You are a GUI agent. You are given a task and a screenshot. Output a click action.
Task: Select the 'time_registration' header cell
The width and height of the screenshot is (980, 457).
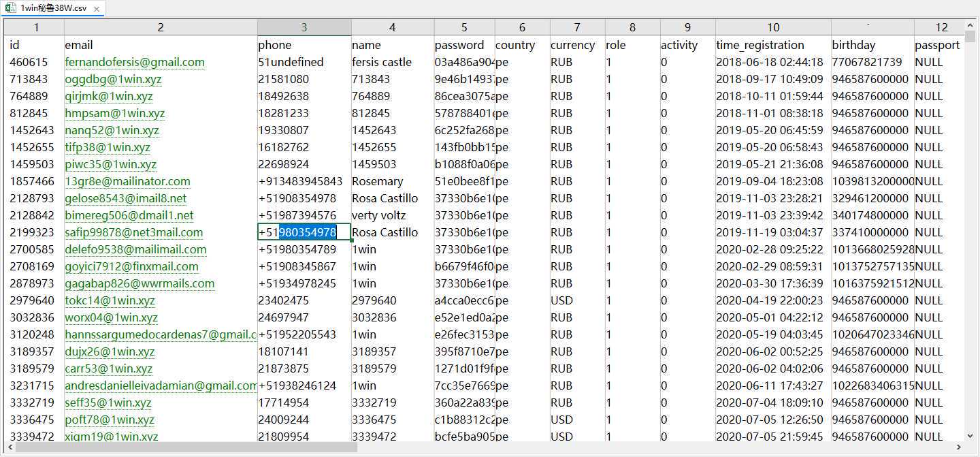773,45
